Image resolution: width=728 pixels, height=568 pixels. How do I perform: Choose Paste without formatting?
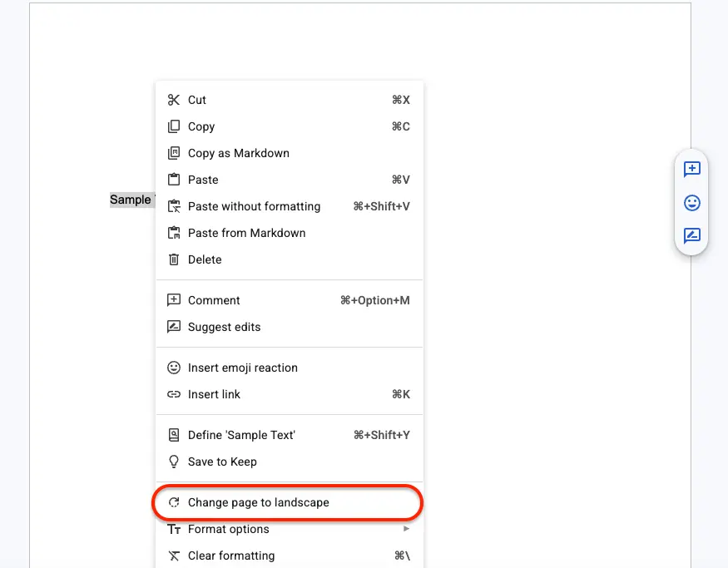[x=254, y=206]
